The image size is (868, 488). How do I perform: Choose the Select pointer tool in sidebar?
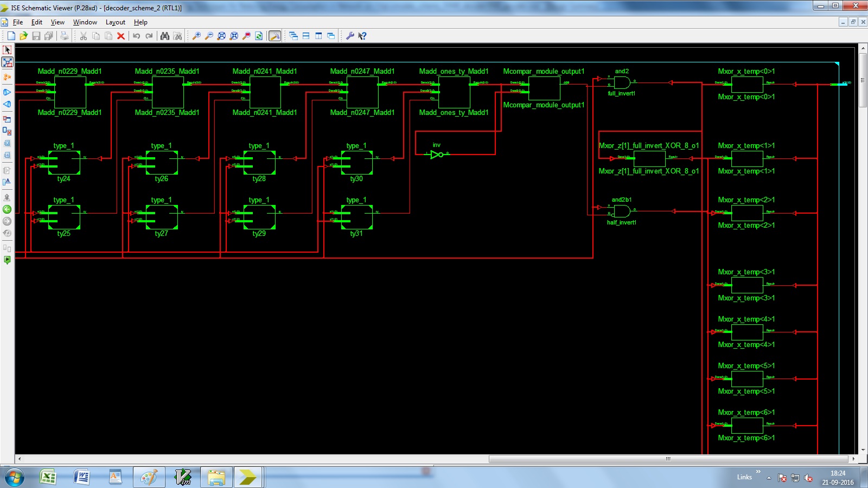(x=7, y=50)
